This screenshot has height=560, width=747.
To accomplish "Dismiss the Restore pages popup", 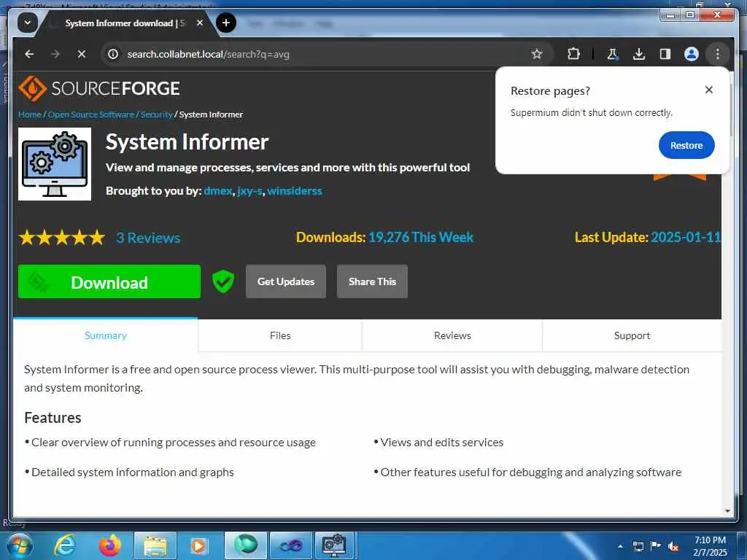I will pos(709,90).
